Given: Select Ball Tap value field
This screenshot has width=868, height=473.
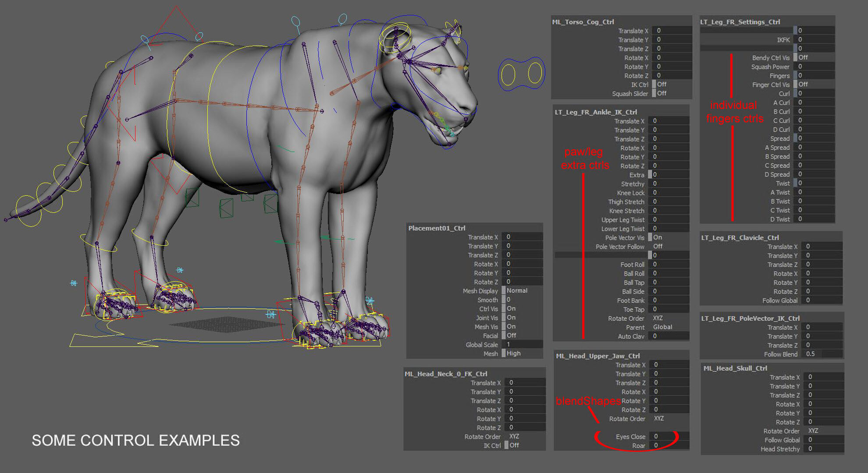Looking at the screenshot, I should pos(669,282).
